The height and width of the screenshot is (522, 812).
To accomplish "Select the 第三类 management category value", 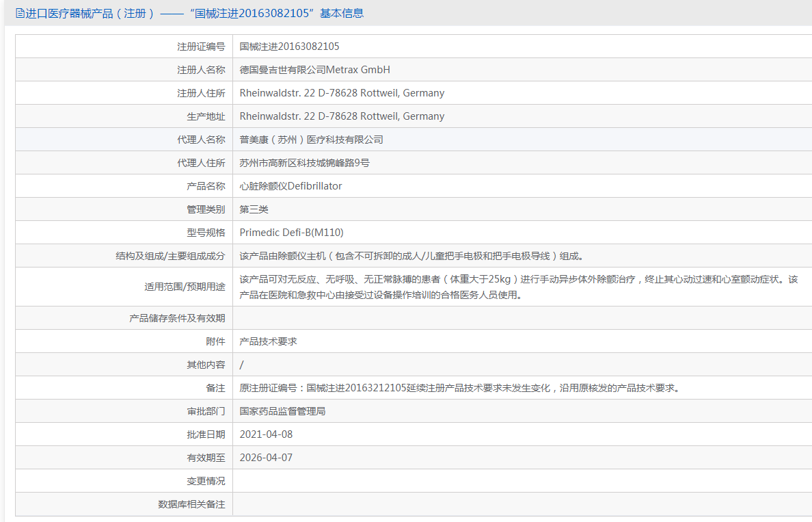I will (x=254, y=209).
